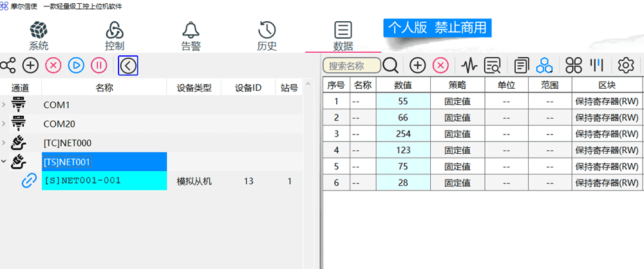The height and width of the screenshot is (269, 644).
Task: Expand the COM1 channel node
Action: [x=5, y=105]
